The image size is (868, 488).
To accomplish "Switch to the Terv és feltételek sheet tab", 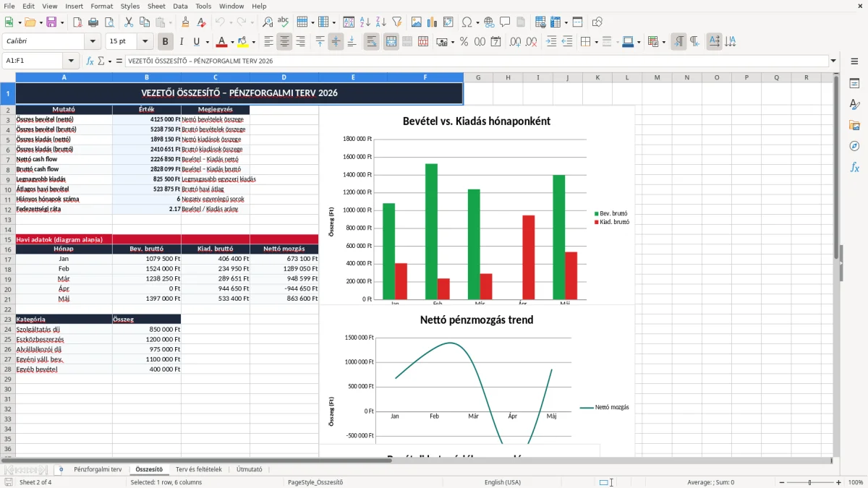I will [x=199, y=469].
